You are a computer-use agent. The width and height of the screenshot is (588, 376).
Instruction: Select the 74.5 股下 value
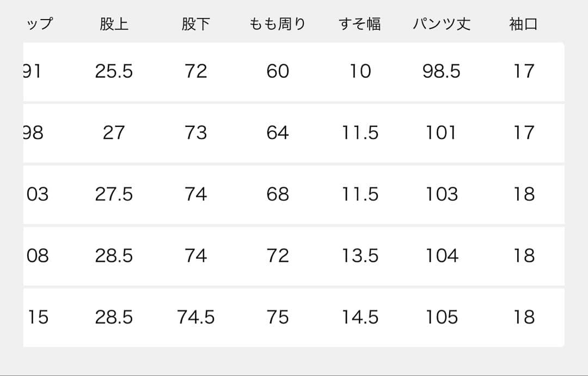195,318
